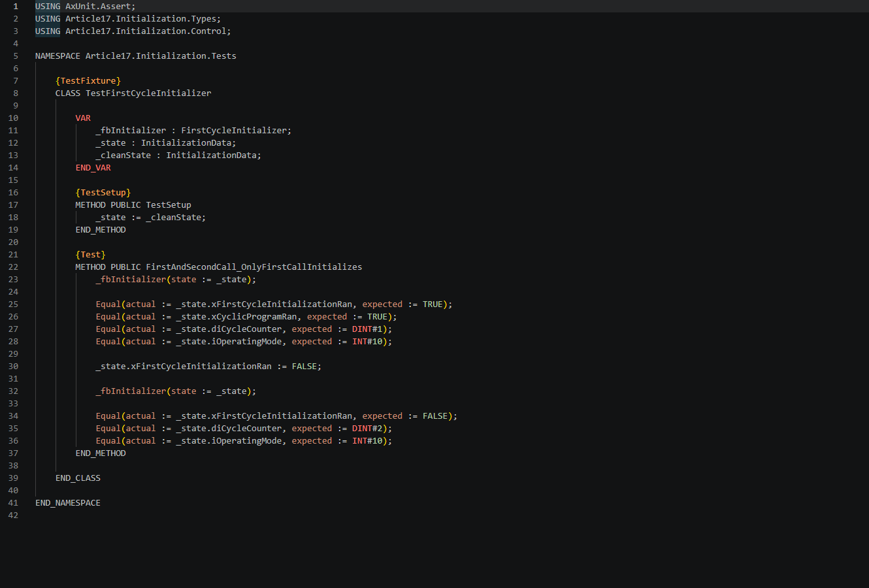Click TRUE value on line 25
This screenshot has height=588, width=869.
pyautogui.click(x=433, y=304)
